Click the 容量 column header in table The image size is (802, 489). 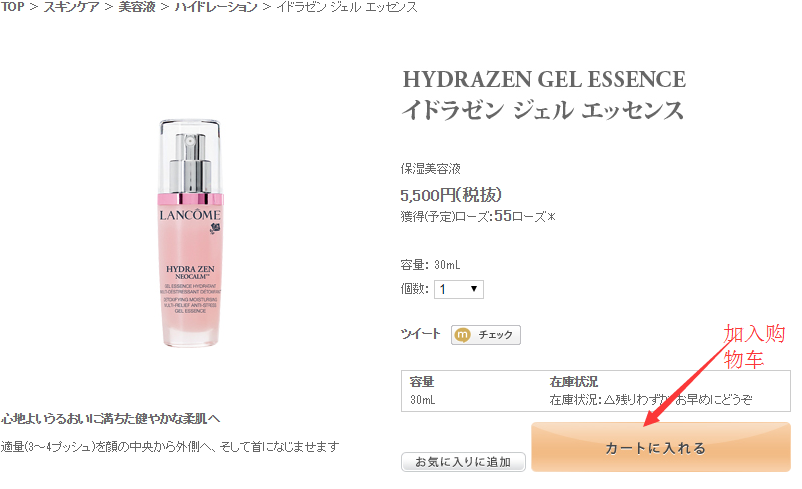tap(422, 382)
